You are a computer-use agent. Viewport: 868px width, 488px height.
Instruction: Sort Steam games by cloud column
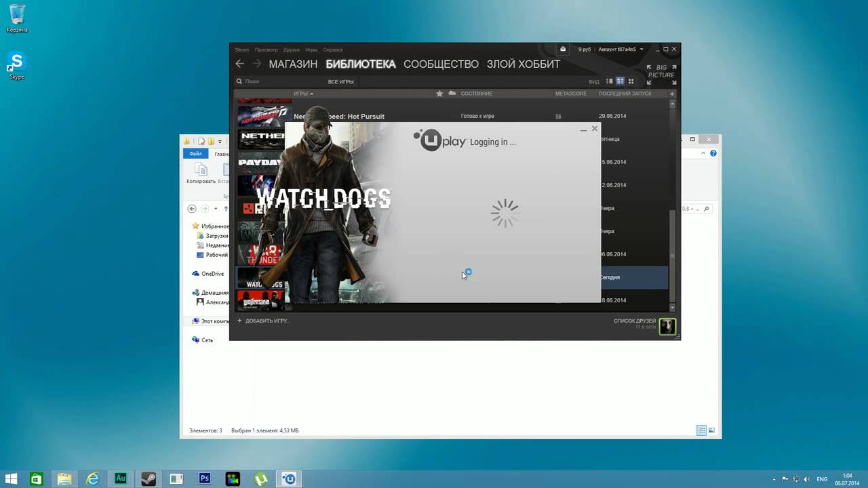pos(452,94)
